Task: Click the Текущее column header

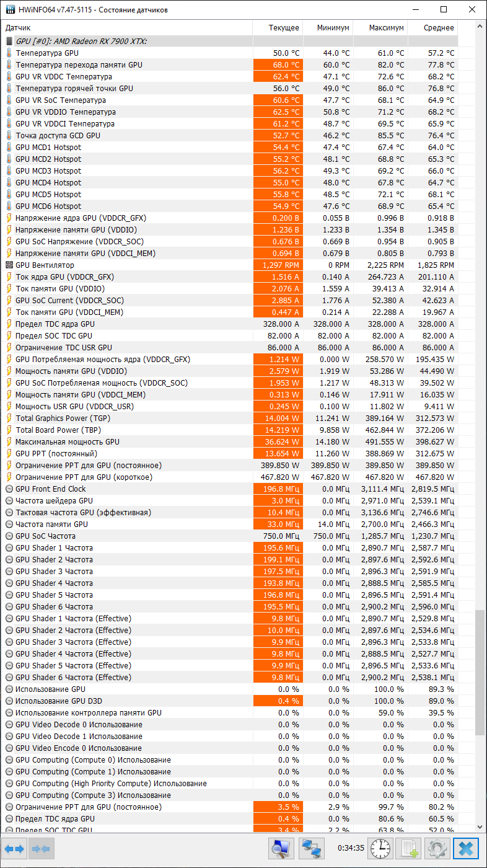Action: pos(278,28)
